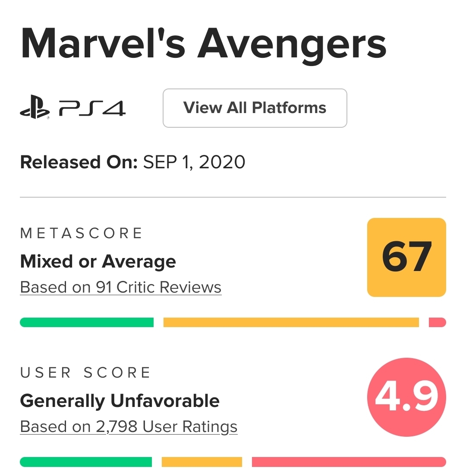This screenshot has width=466, height=476.
Task: Open the yellow 67 Metascore badge
Action: pyautogui.click(x=406, y=257)
